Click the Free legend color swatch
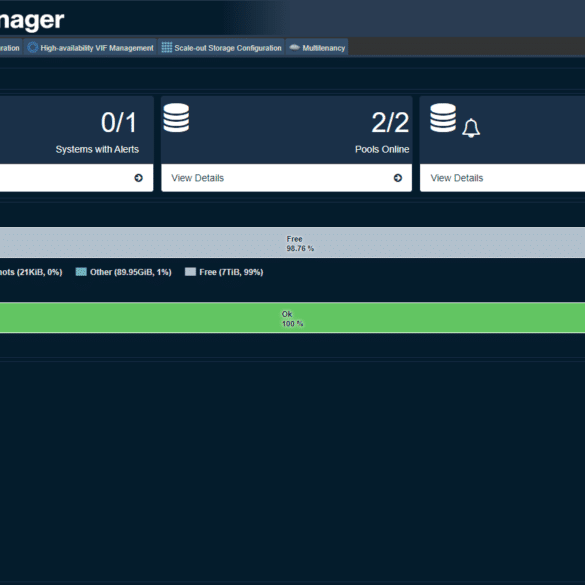 (x=190, y=272)
